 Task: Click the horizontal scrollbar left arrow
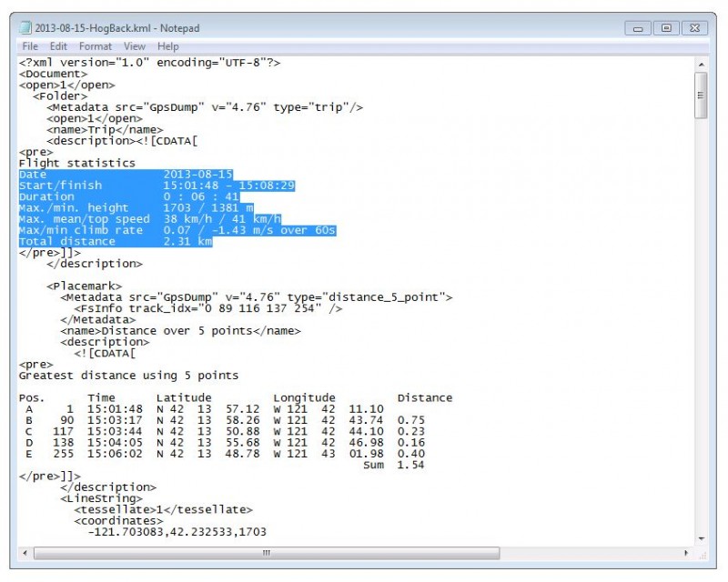(x=27, y=553)
